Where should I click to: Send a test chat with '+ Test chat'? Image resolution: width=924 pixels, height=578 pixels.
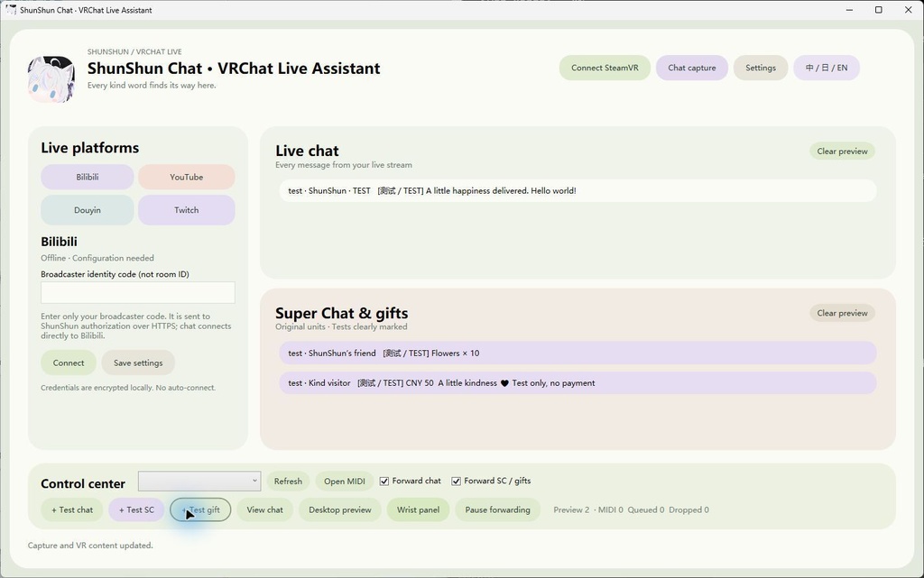(x=72, y=509)
